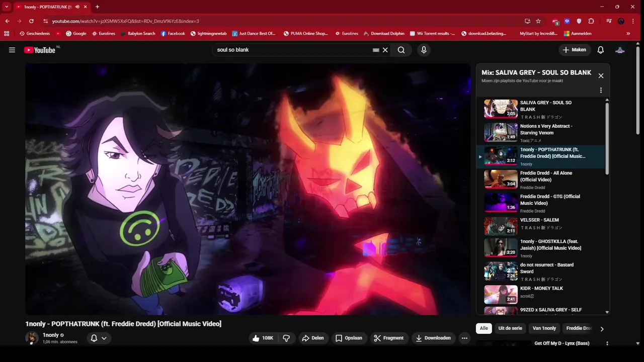Save video with Opslaan button
644x362 pixels.
coord(349,338)
